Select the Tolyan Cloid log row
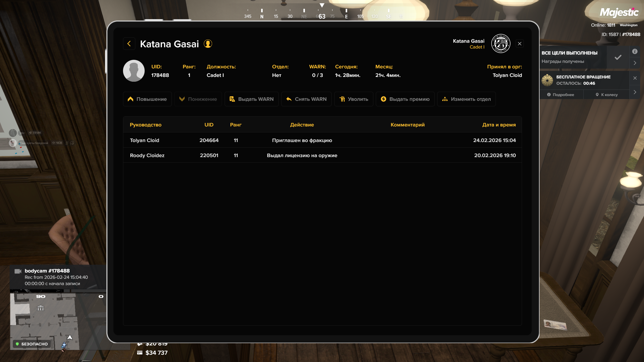This screenshot has height=362, width=644. pos(322,140)
